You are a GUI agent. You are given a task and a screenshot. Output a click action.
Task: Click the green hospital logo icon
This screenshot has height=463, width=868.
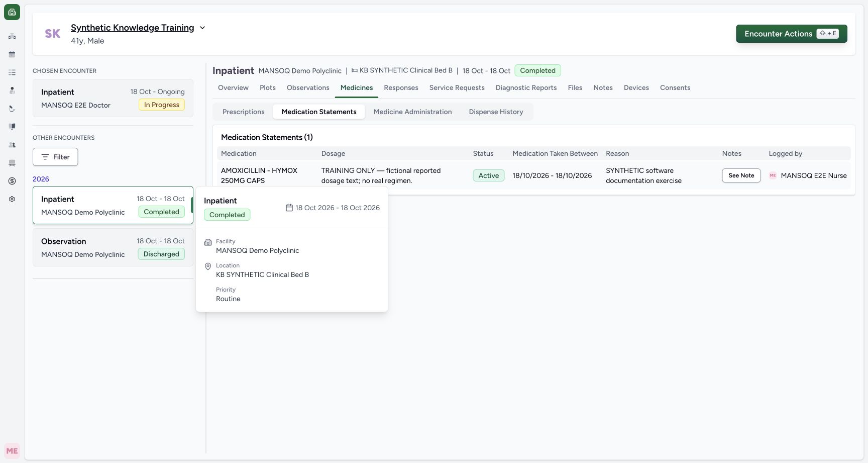[x=12, y=12]
